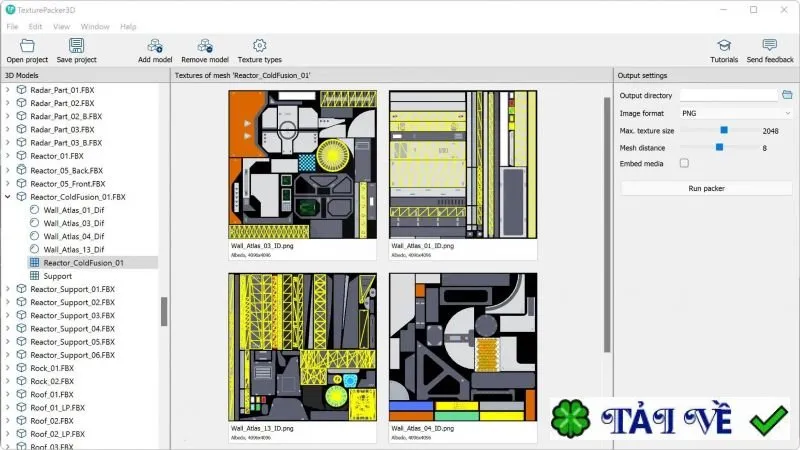Open the Window menu

tap(95, 27)
